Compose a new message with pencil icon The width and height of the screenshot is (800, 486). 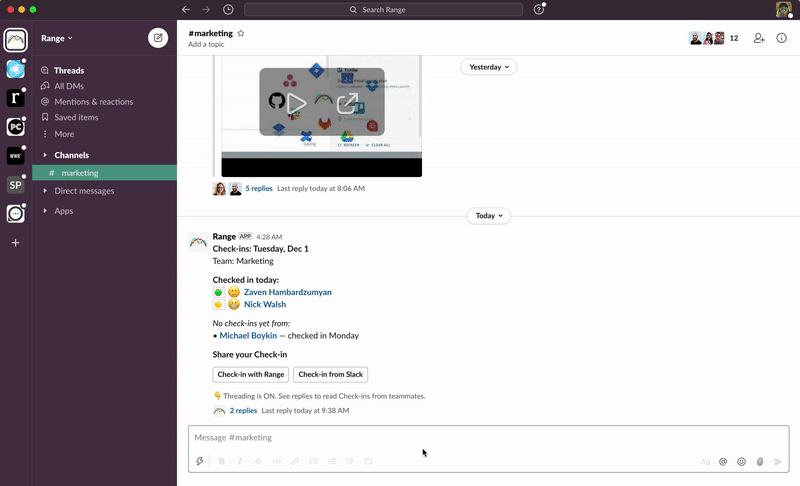(x=158, y=38)
